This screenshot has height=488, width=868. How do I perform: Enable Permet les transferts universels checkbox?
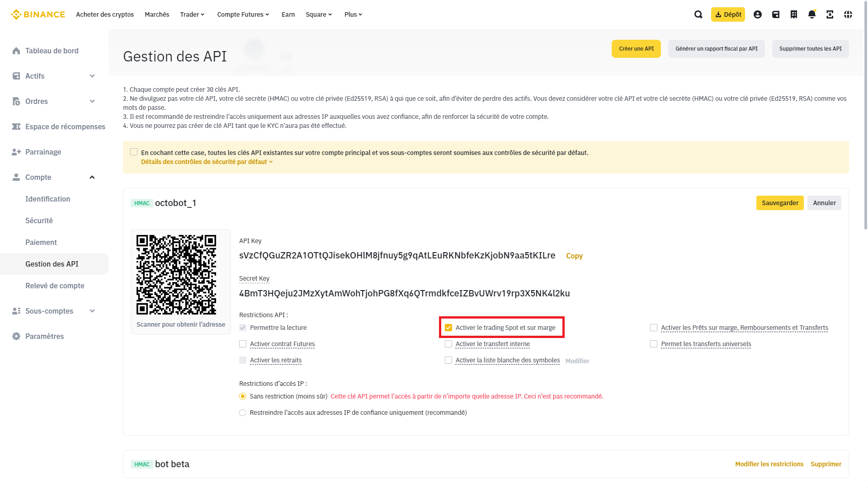[x=654, y=344]
